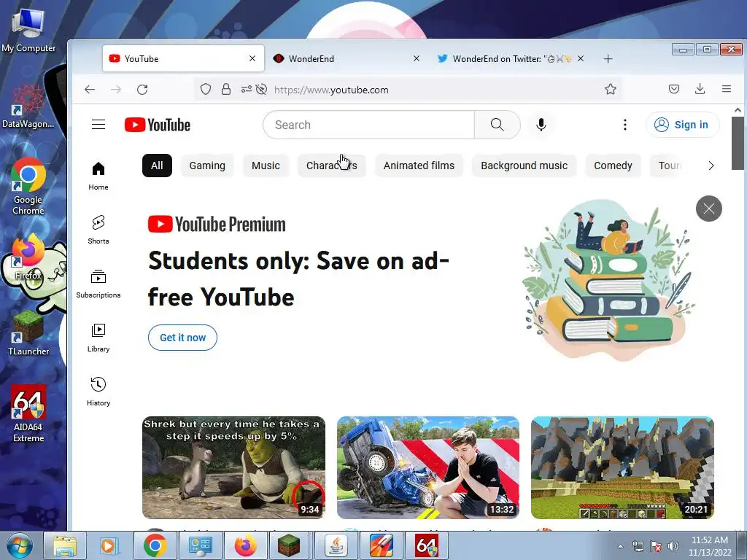Open My Computer desktop icon
This screenshot has width=747, height=560.
click(28, 31)
